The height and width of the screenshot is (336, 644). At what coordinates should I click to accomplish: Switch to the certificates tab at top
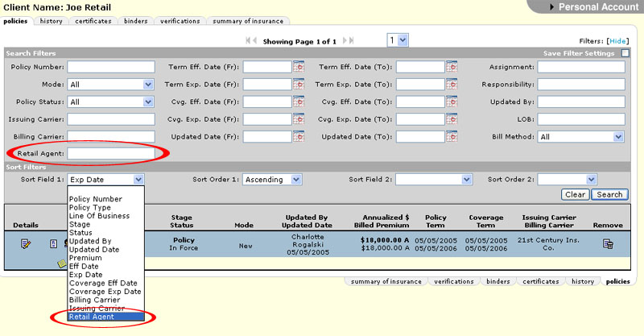(93, 20)
